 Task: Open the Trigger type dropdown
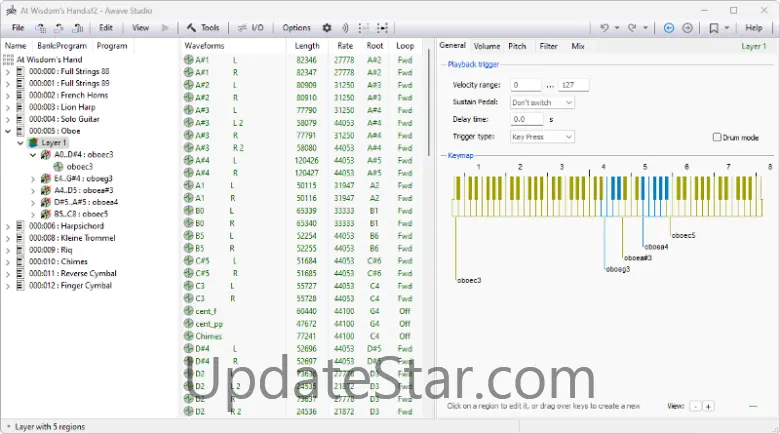542,137
